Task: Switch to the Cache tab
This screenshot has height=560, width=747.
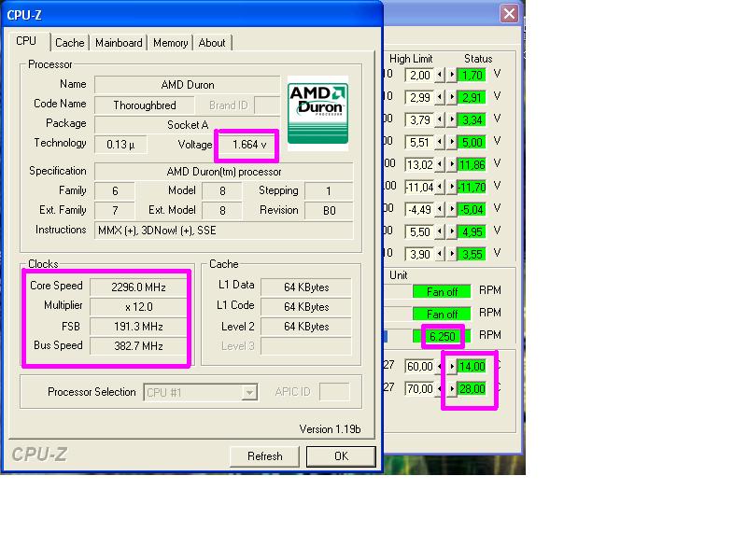Action: click(69, 43)
